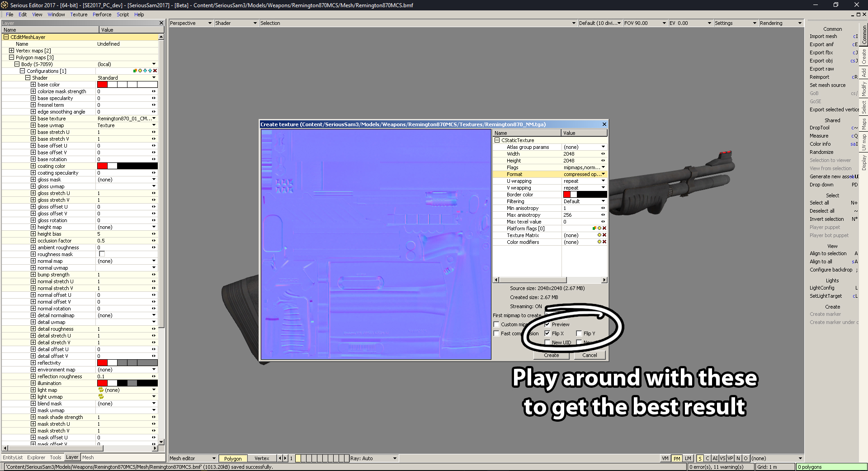Expand the Vertex maps [2] node
This screenshot has width=868, height=471.
click(12, 51)
